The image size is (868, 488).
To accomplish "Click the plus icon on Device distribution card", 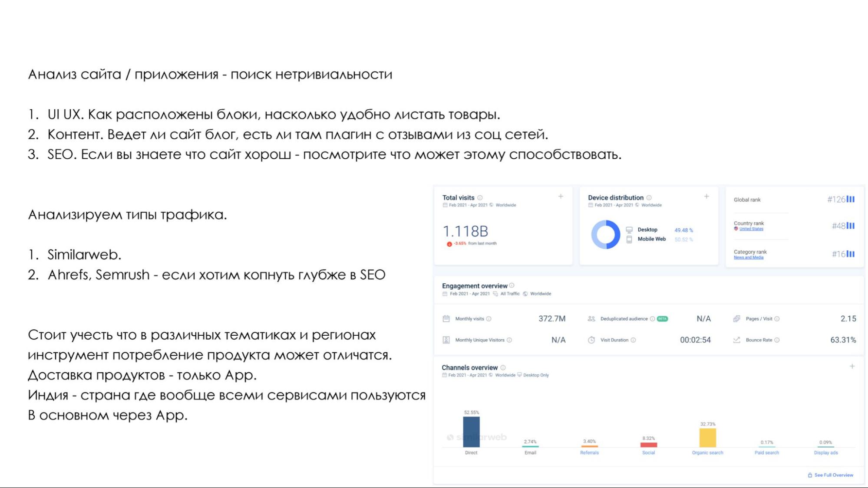I will point(706,197).
